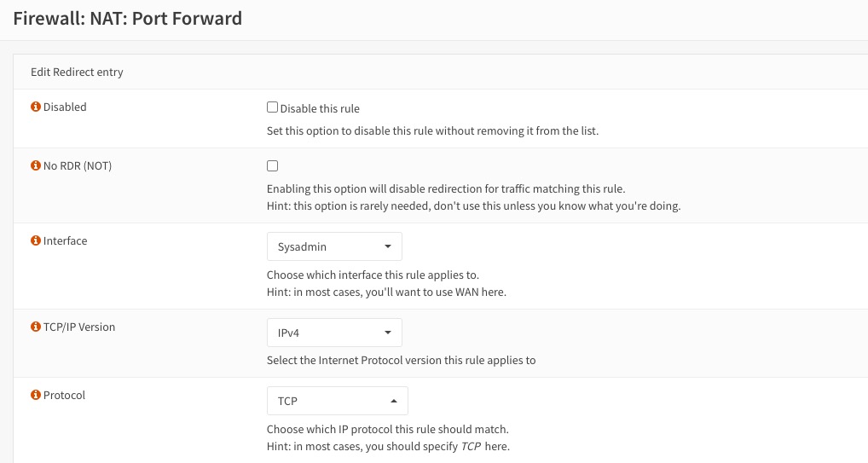Click the Protocol field label

[x=64, y=395]
